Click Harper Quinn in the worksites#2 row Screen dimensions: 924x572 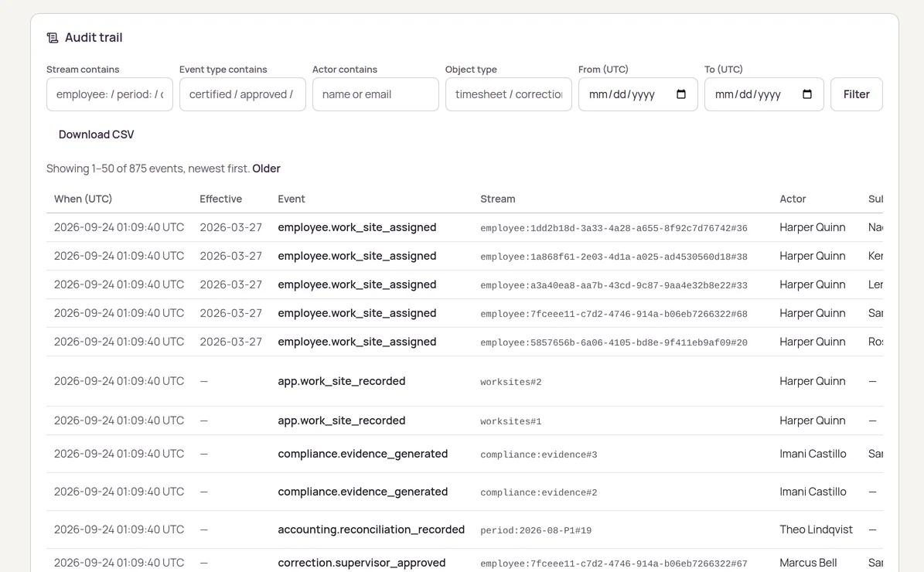813,381
